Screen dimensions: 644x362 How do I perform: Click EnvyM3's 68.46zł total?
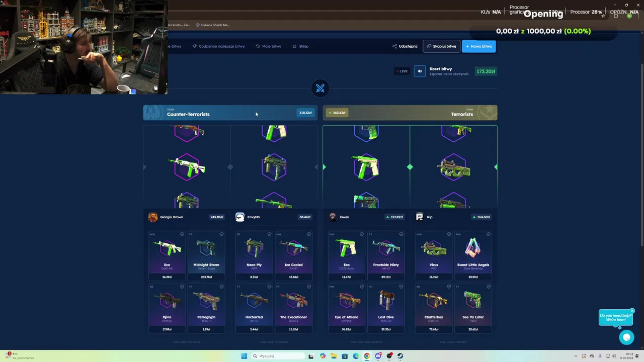305,217
